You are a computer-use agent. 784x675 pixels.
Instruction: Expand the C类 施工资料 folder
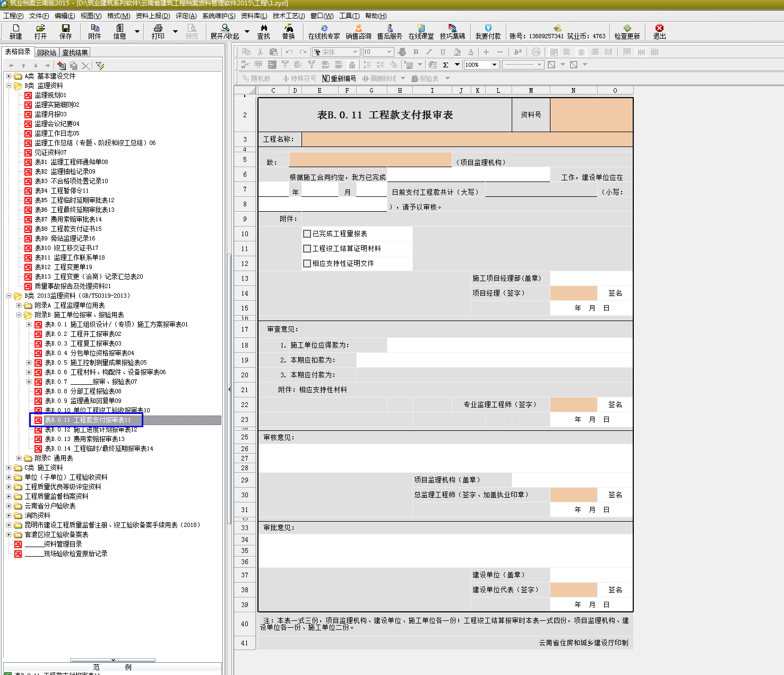point(8,468)
